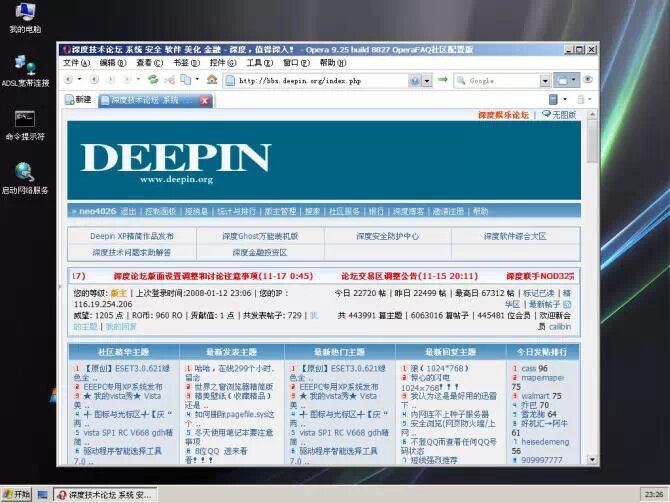
Task: Click the 今日发帖排行 column header
Action: pos(542,352)
